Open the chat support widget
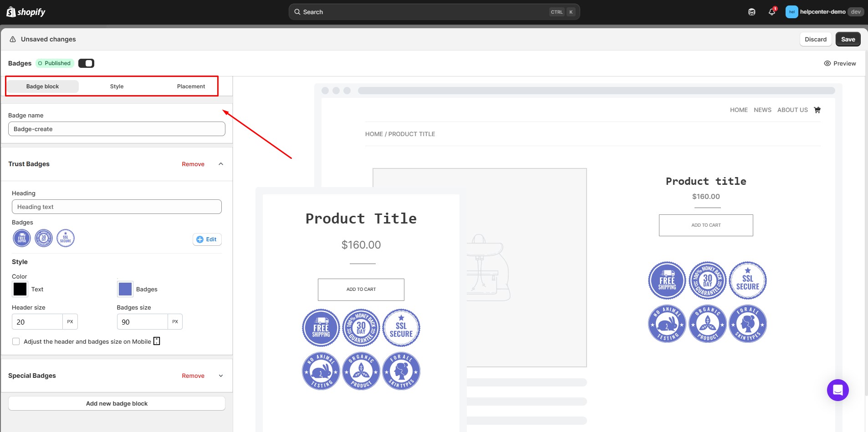Image resolution: width=868 pixels, height=432 pixels. coord(838,390)
